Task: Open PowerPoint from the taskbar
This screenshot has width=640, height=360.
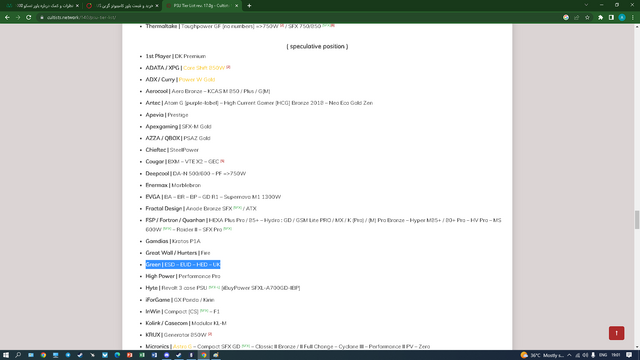Action: (129, 355)
